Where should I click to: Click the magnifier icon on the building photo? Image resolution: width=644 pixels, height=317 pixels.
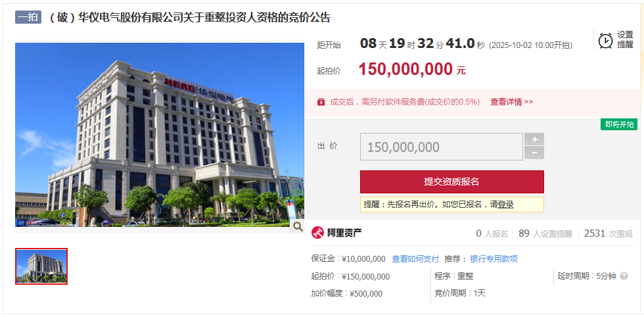click(297, 226)
